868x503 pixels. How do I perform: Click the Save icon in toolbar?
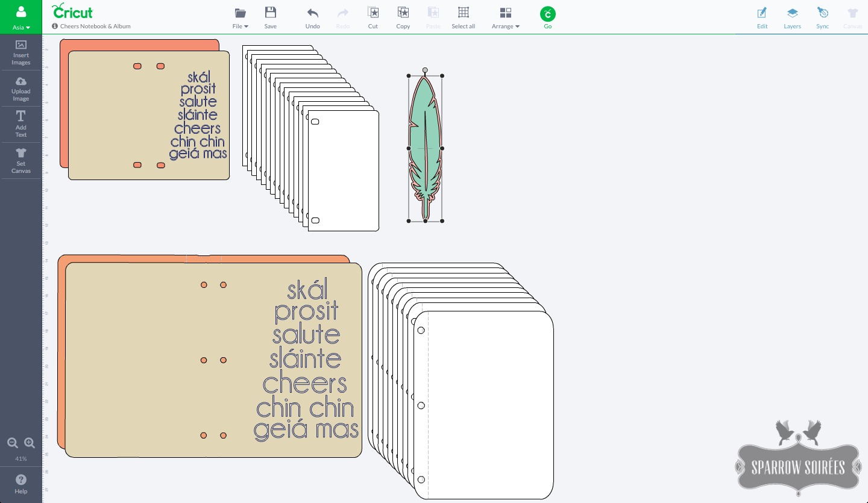[x=271, y=13]
